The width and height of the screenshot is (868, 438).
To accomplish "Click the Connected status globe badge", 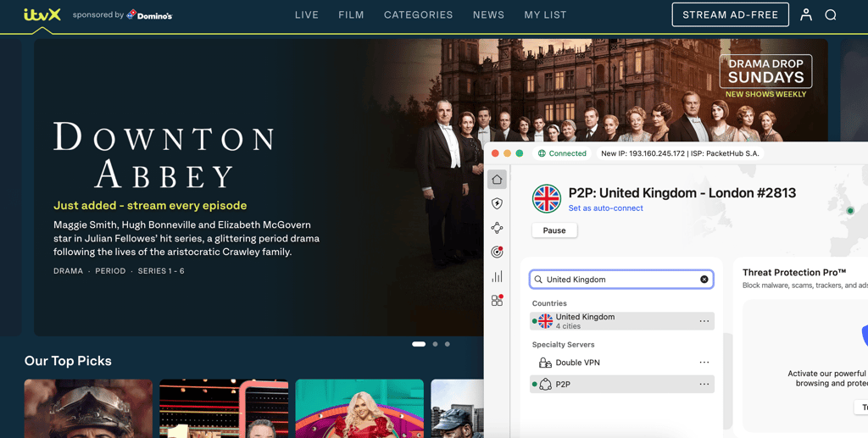I will 562,153.
